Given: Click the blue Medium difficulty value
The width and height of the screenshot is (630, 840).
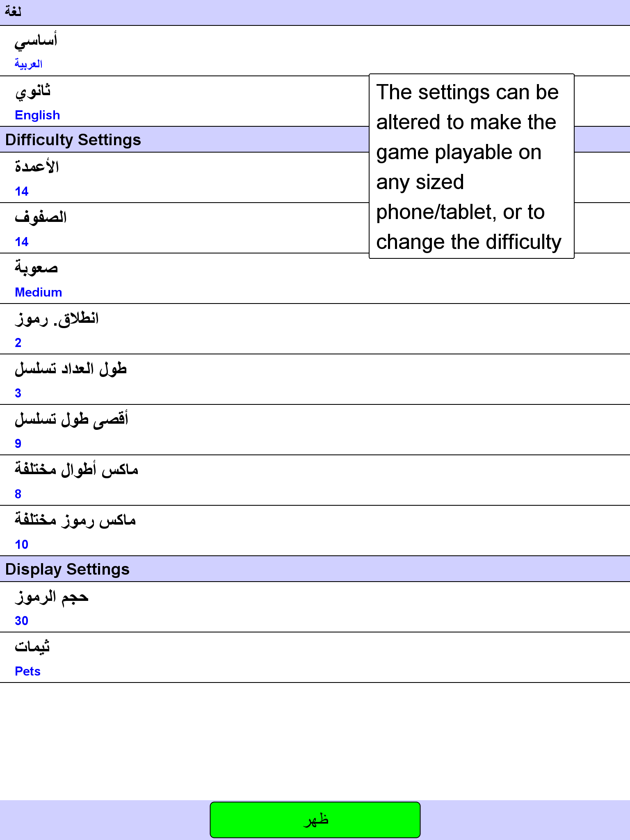Looking at the screenshot, I should (38, 292).
